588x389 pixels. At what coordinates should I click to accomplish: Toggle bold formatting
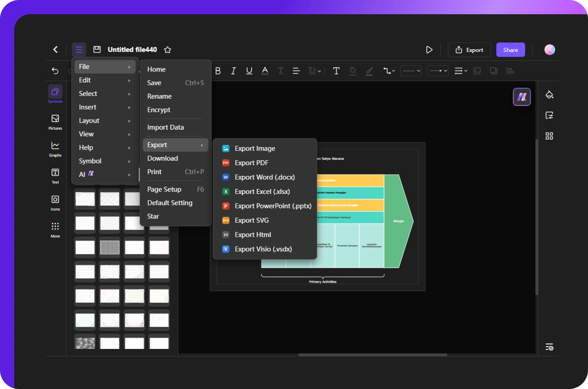[218, 71]
